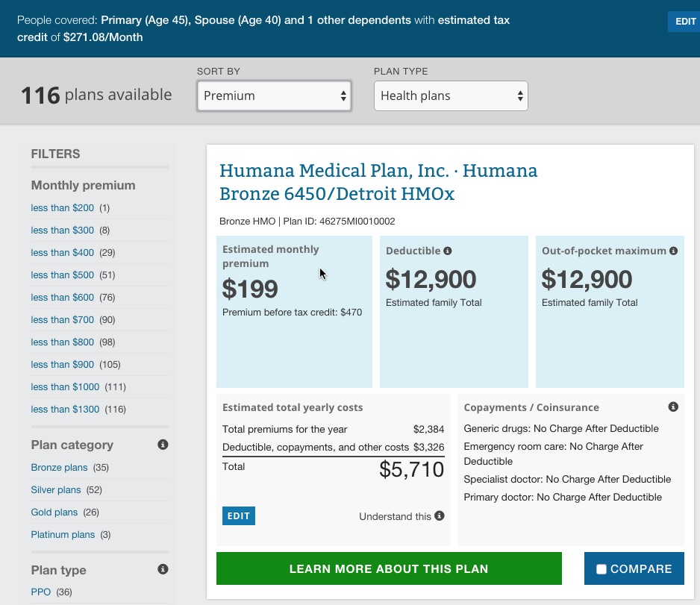Filter premiums to less than $500
Viewport: 700px width, 605px height.
click(62, 275)
